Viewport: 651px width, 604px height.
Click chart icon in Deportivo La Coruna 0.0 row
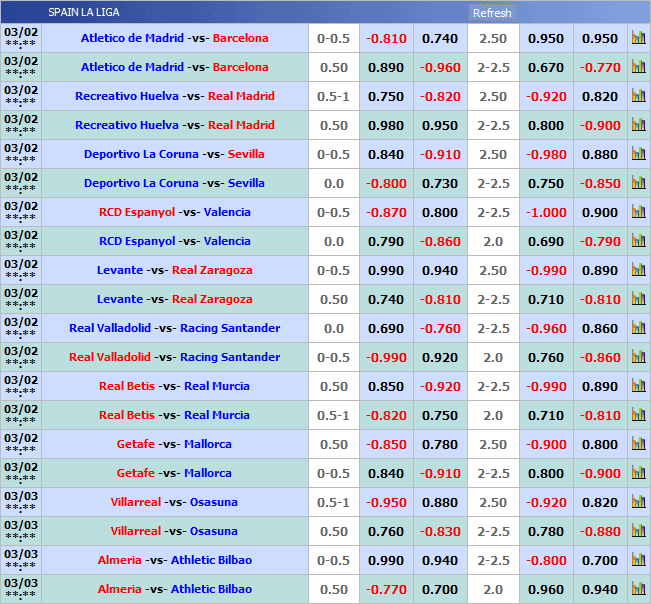pyautogui.click(x=638, y=183)
